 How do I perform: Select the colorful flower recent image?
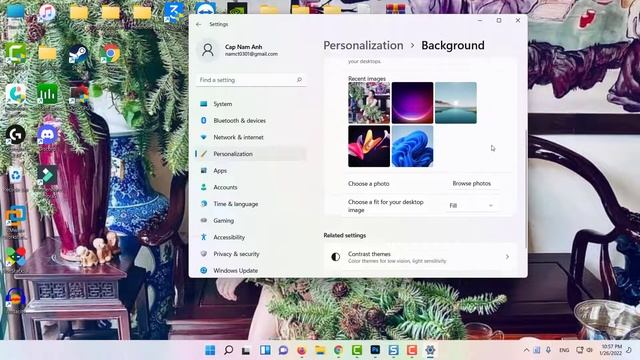(369, 146)
